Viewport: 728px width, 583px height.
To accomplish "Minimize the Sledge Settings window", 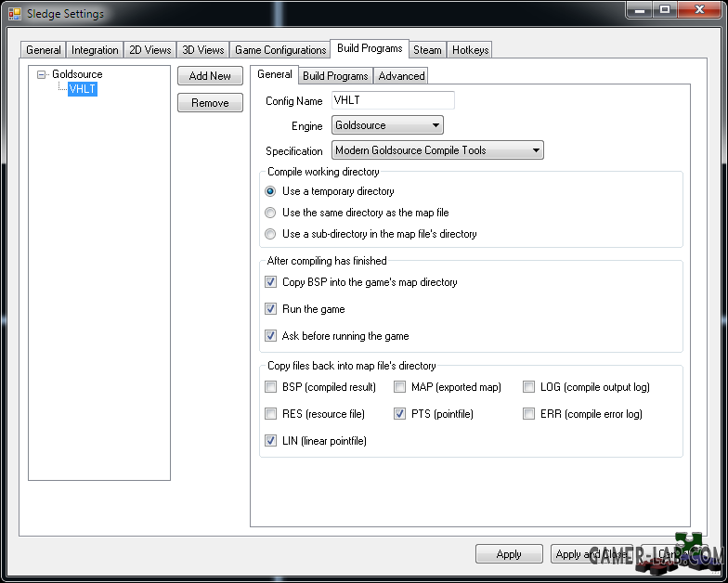I will click(x=640, y=9).
